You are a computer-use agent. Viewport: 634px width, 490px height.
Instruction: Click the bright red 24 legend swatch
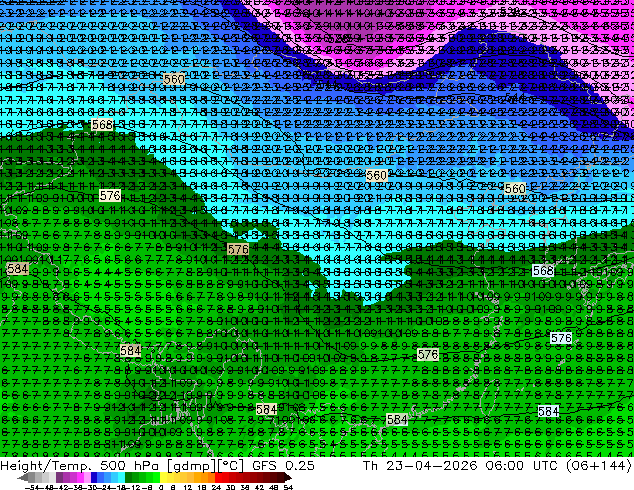coord(219,478)
